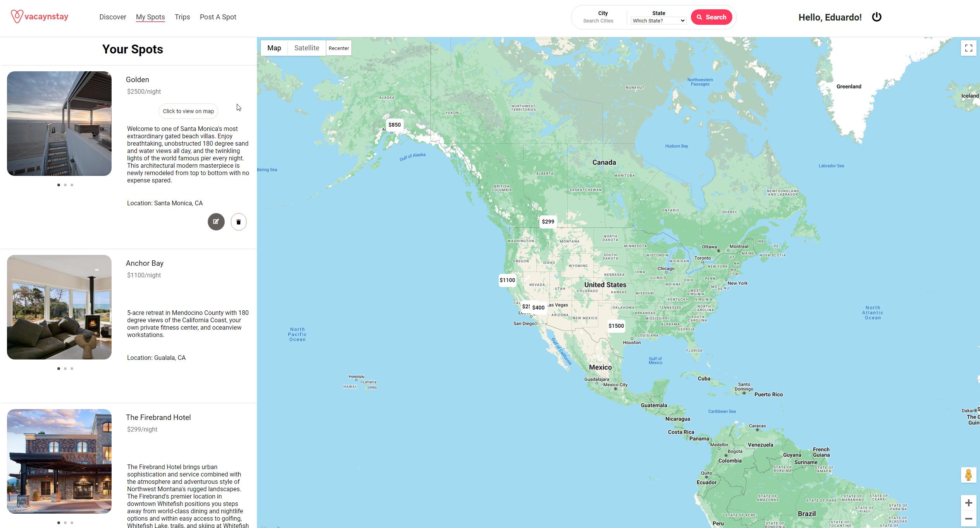Open the Post A Spot page

218,17
